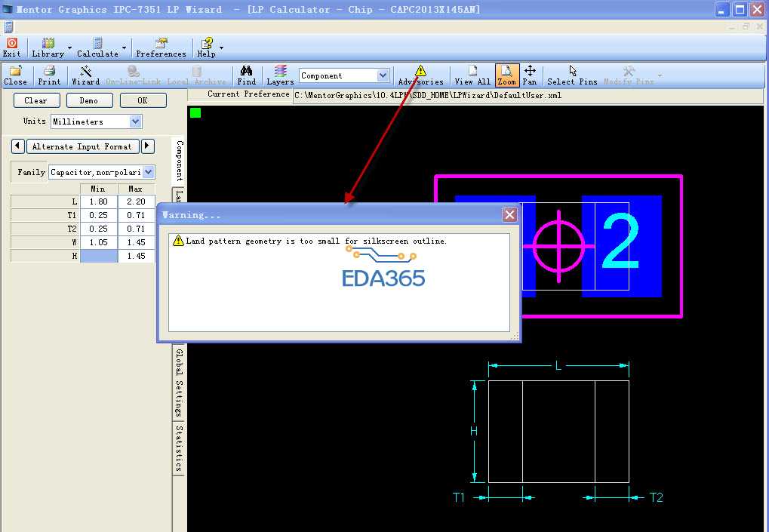The height and width of the screenshot is (532, 769).
Task: Click the Print icon
Action: tap(49, 75)
